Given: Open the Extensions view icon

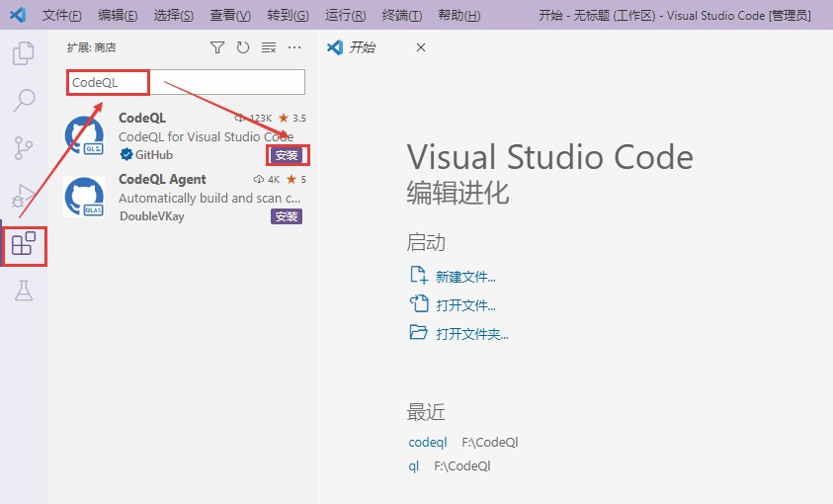Looking at the screenshot, I should [x=24, y=244].
